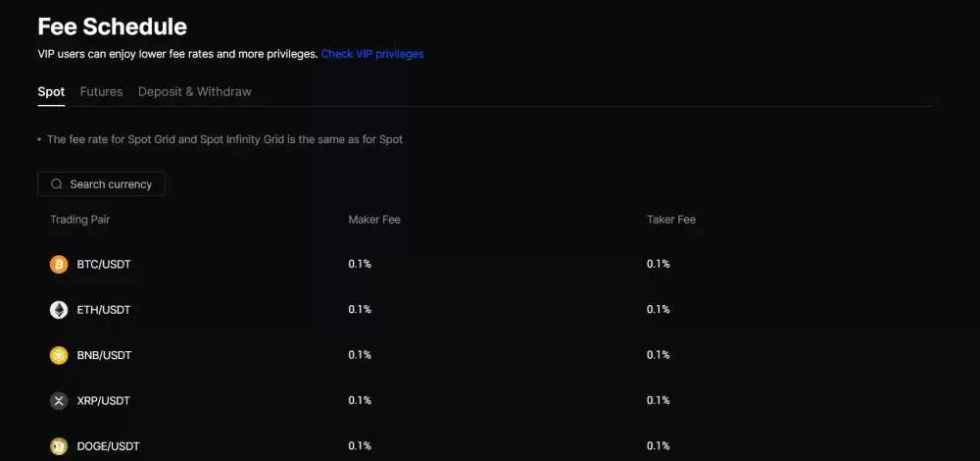Open the Check VIP privileges link
This screenshot has height=461, width=980.
372,55
